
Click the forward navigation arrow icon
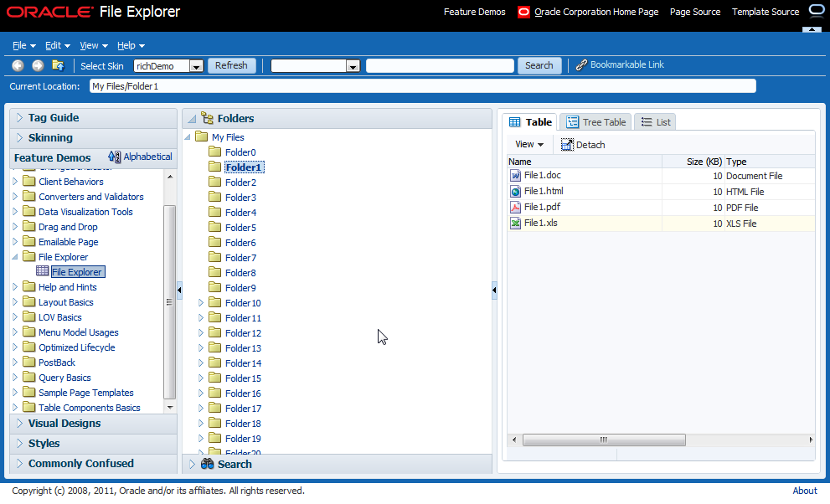pos(38,65)
